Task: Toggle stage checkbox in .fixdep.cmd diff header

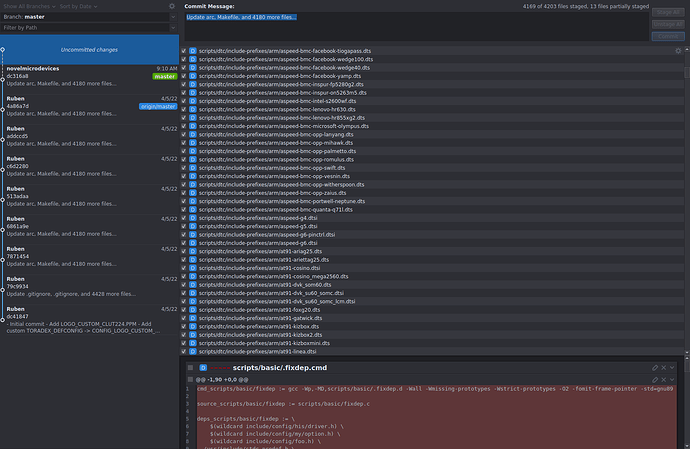Action: tap(190, 368)
